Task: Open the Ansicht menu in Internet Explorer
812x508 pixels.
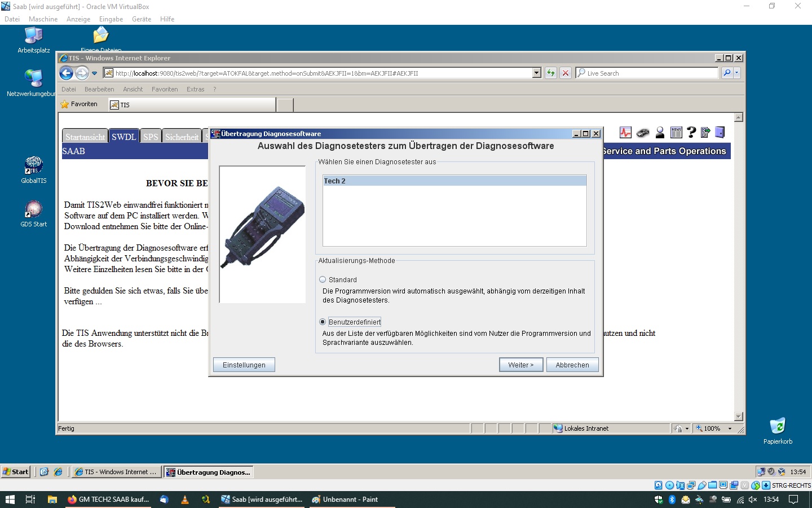Action: coord(133,89)
